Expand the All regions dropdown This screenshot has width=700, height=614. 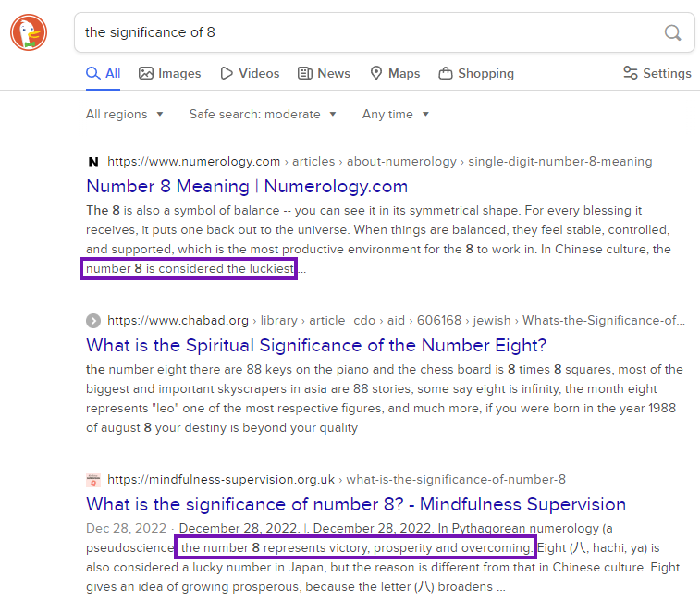click(x=125, y=115)
